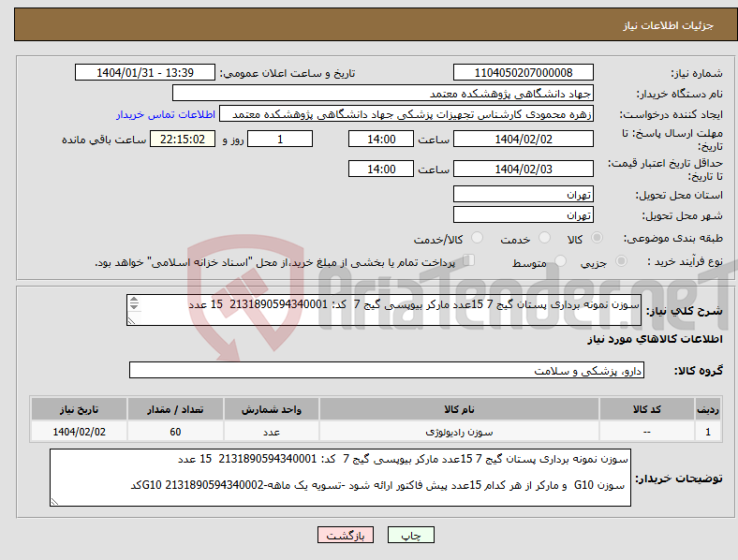738x560 pixels.
Task: Open the buyer contact info link (اطلاعات تماس خریدار)
Action: tap(166, 114)
